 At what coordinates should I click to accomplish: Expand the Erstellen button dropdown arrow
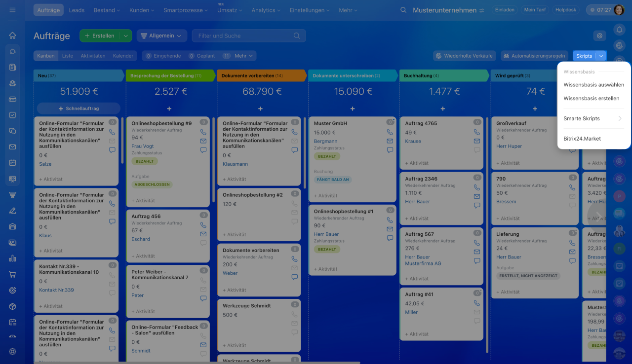125,36
